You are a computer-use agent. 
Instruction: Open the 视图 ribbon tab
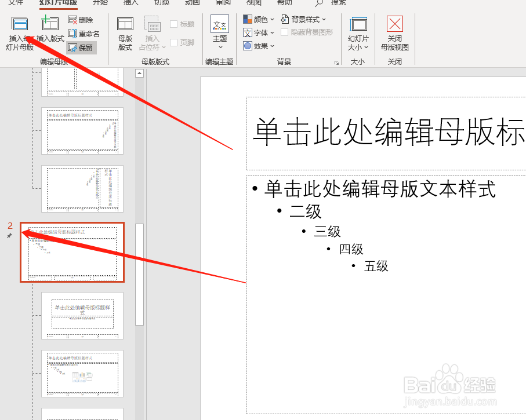253,5
